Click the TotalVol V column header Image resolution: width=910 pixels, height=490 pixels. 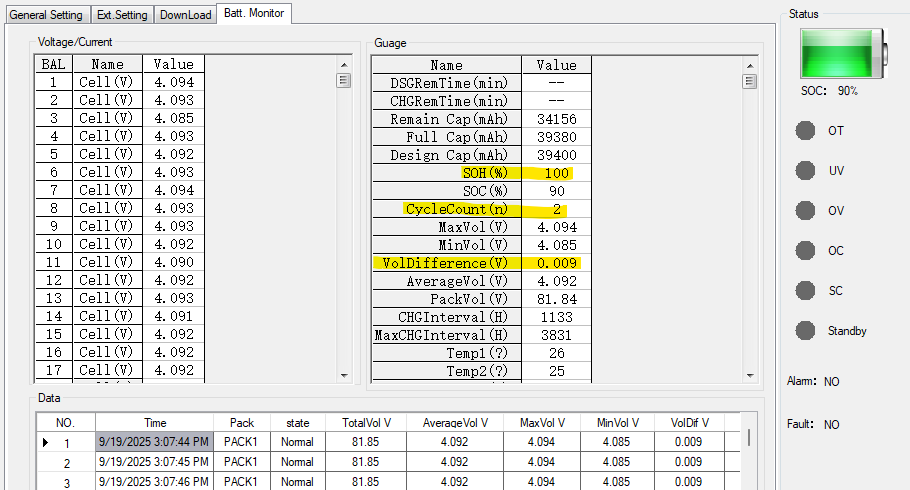coord(365,423)
